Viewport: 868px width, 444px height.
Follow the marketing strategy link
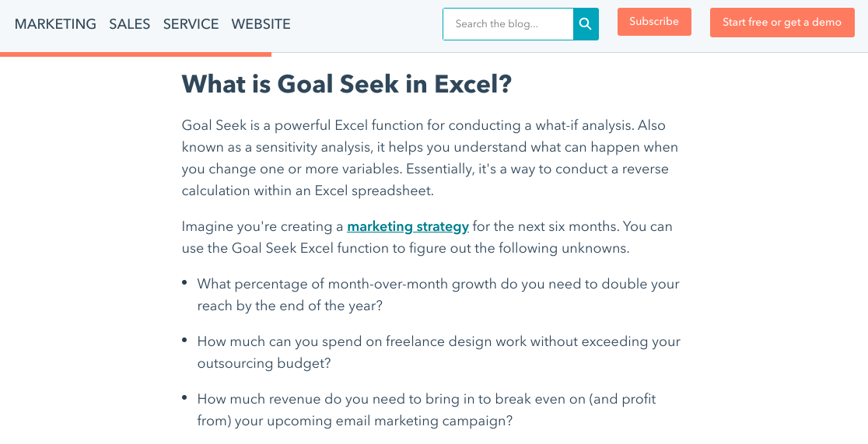(x=408, y=226)
